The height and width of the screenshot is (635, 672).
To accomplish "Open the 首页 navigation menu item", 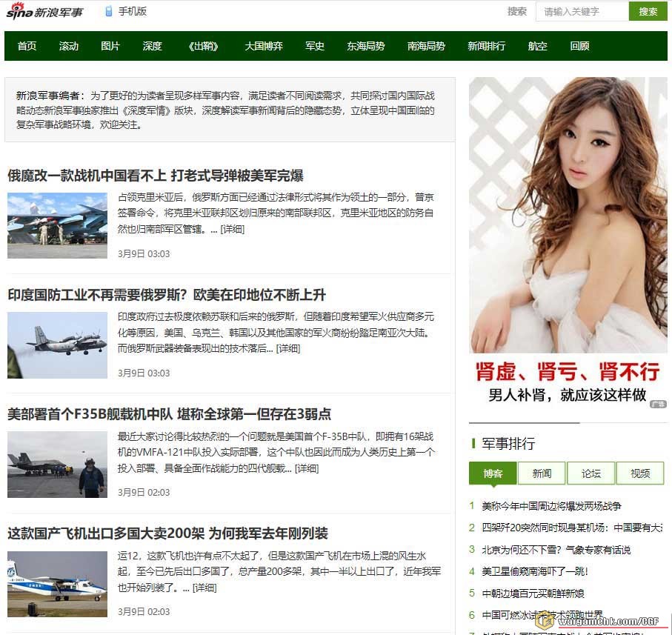I will 27,46.
